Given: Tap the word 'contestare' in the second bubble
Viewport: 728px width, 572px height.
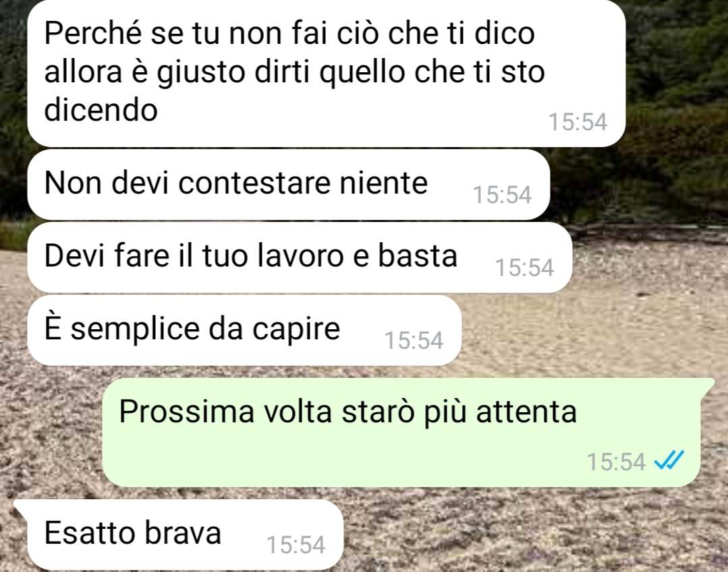Looking at the screenshot, I should (254, 183).
